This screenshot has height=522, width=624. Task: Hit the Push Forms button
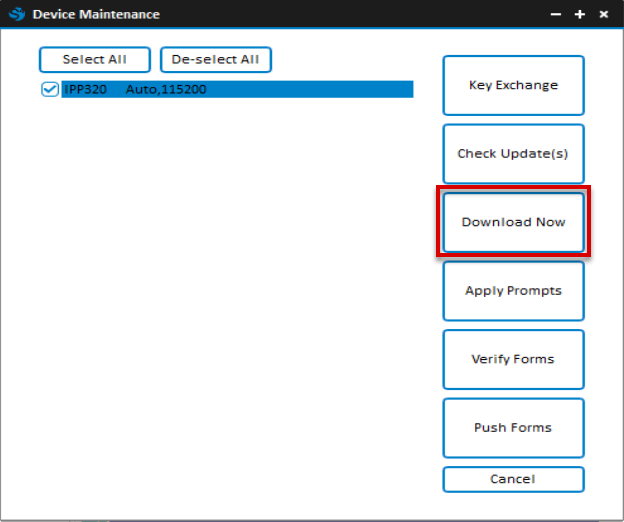(513, 428)
